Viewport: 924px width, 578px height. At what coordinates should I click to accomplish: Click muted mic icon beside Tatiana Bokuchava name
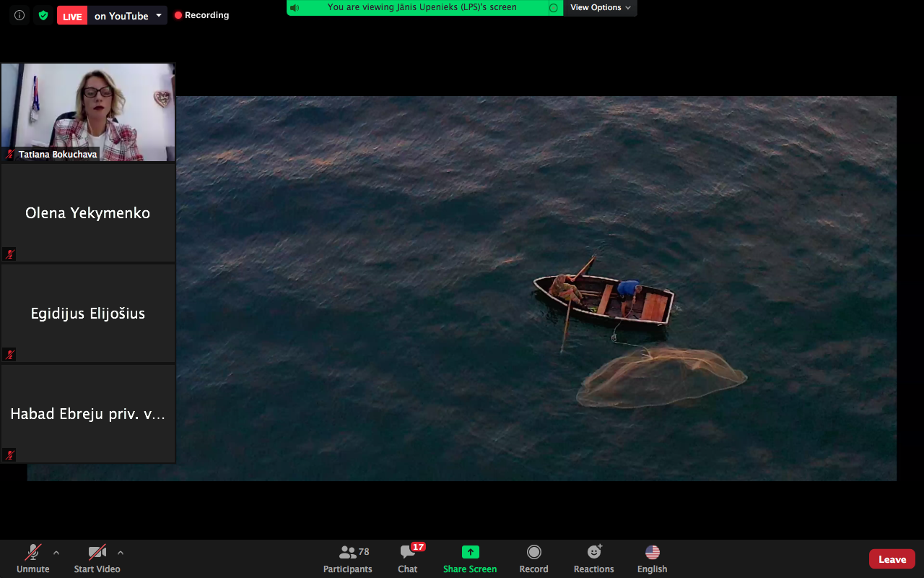pyautogui.click(x=10, y=155)
